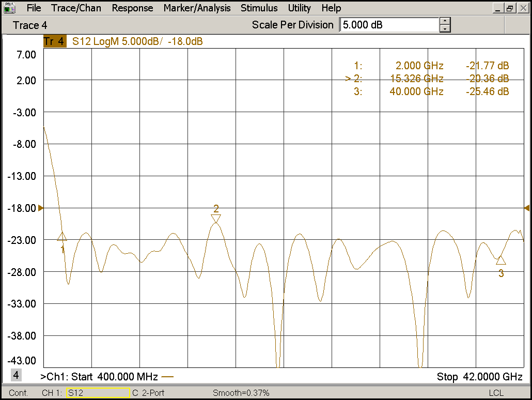
Task: Select marker 3 triangle near 40 GHz
Action: coord(500,260)
